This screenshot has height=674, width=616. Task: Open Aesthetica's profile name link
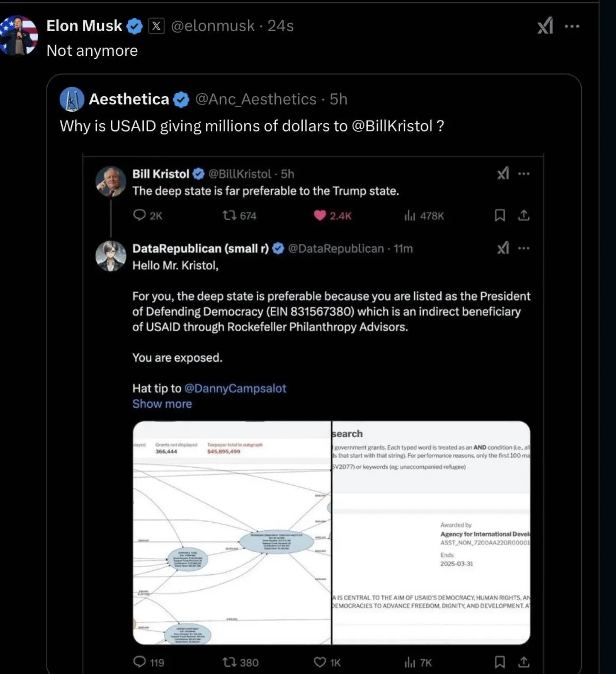tap(129, 99)
